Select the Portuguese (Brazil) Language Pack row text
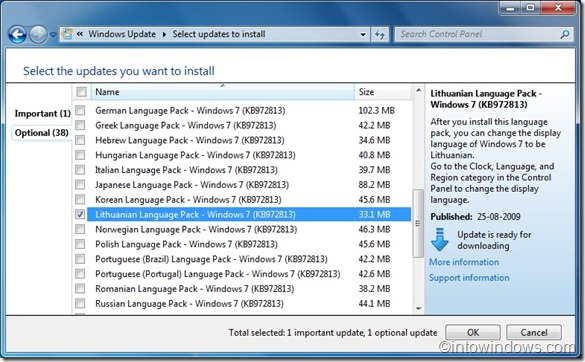585x362 pixels. click(211, 259)
